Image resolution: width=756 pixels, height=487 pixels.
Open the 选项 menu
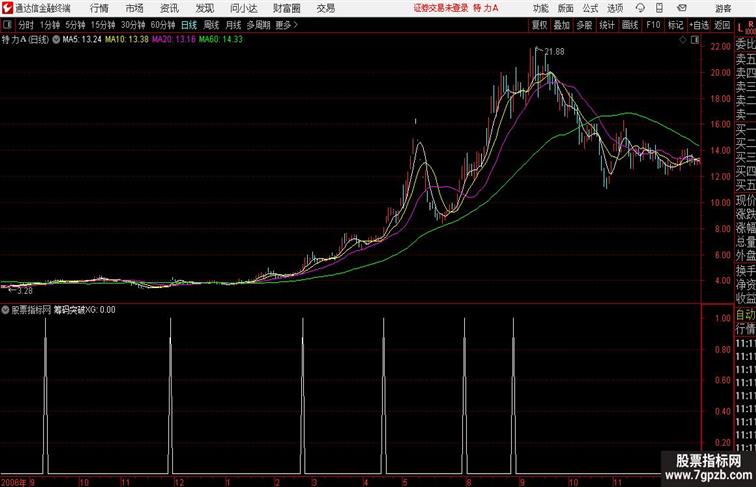[x=615, y=8]
